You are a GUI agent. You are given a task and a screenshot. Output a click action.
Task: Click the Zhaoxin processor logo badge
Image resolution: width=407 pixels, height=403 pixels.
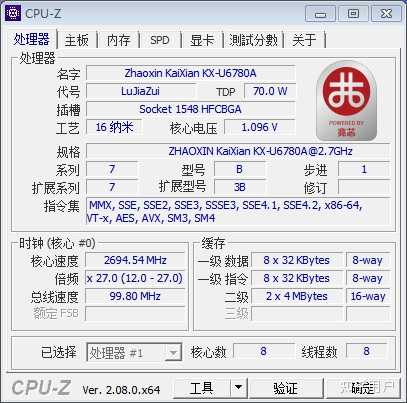[x=346, y=101]
